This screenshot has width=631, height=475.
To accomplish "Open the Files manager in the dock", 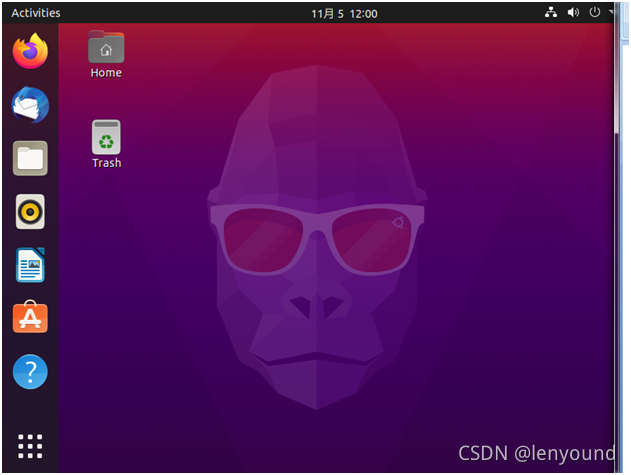I will pos(30,158).
